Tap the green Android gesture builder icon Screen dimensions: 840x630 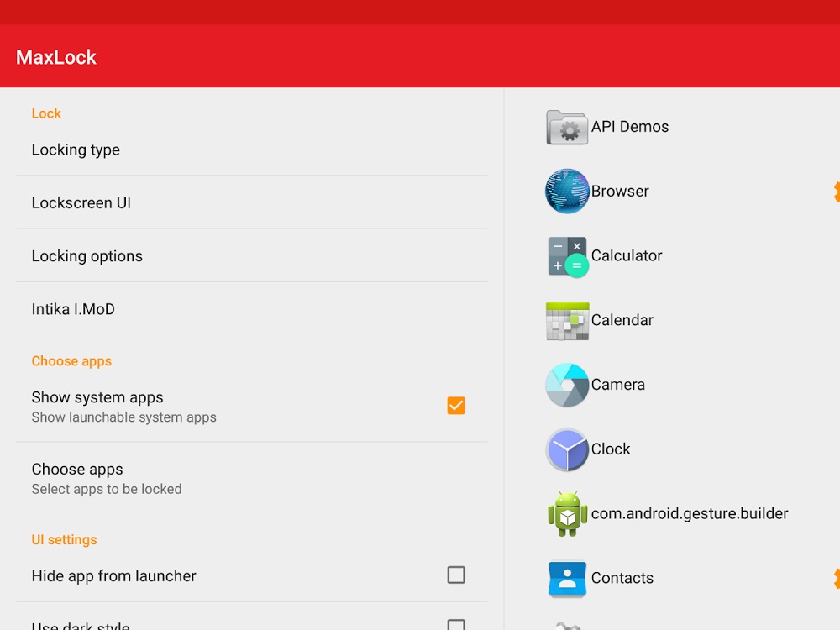click(x=567, y=514)
